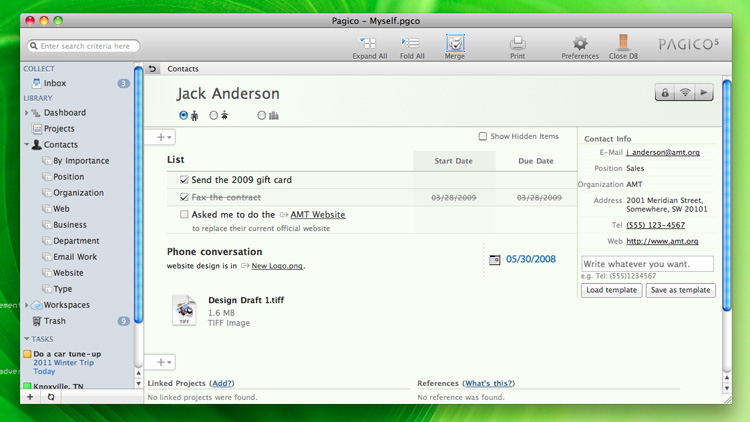
Task: Click the Inbox count badge 3
Action: [123, 83]
